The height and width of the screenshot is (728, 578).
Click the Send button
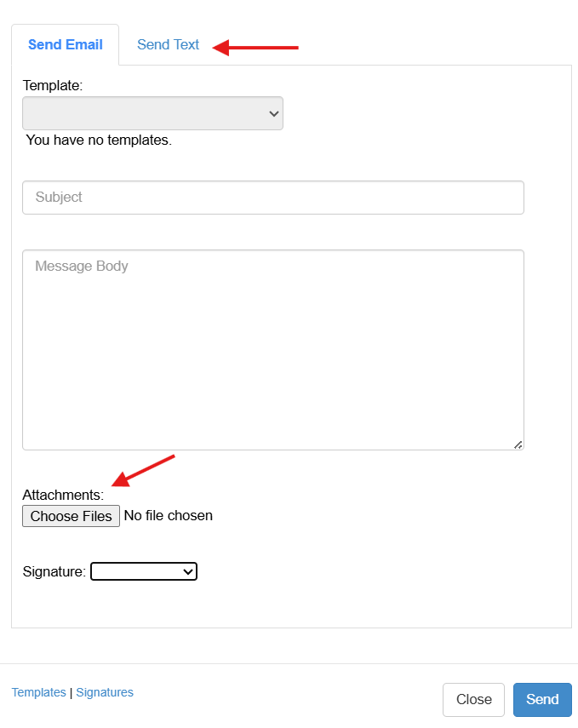542,699
